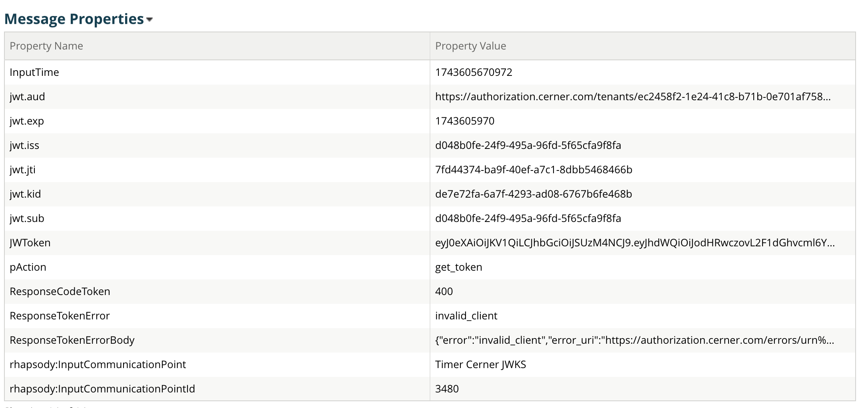
Task: Select the jwt.exp value 1743605970
Action: (465, 121)
